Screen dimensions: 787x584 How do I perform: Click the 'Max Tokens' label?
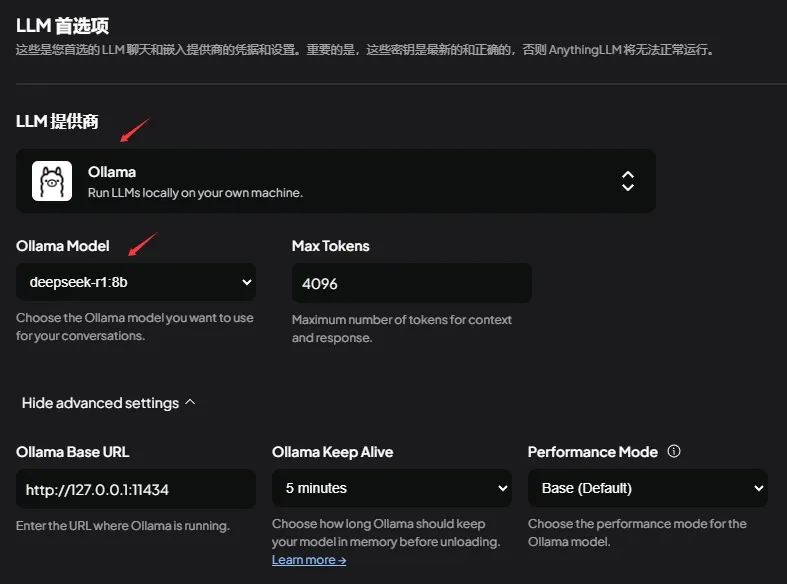coord(331,246)
